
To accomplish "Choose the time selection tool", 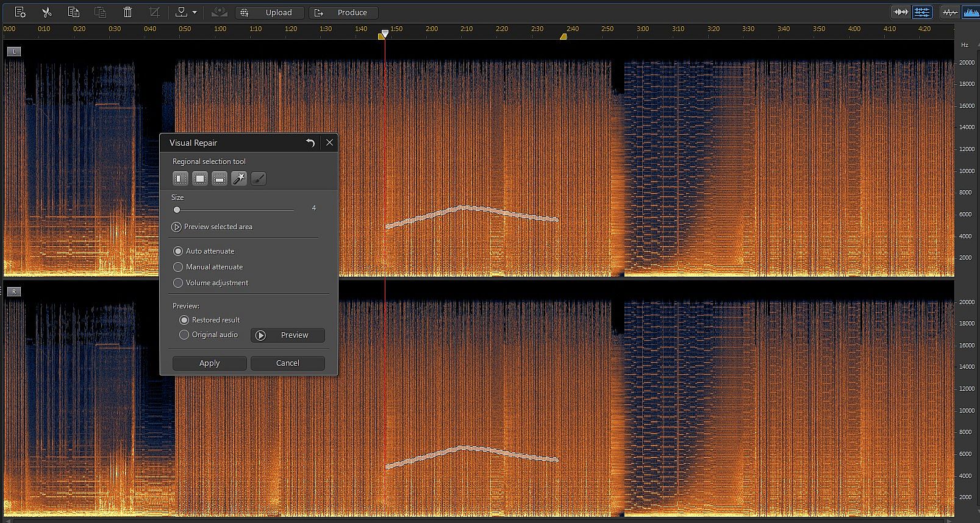I will pyautogui.click(x=181, y=179).
